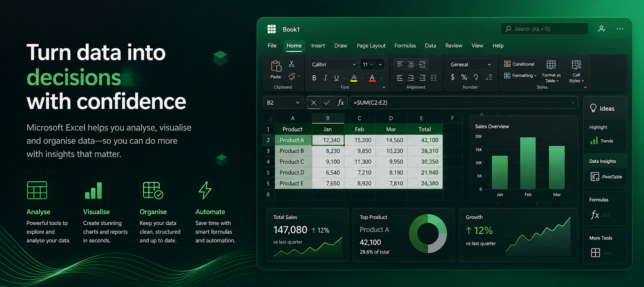Confirm formula entry with the checkmark icon
Viewport: 644px width, 287px height.
click(x=327, y=103)
